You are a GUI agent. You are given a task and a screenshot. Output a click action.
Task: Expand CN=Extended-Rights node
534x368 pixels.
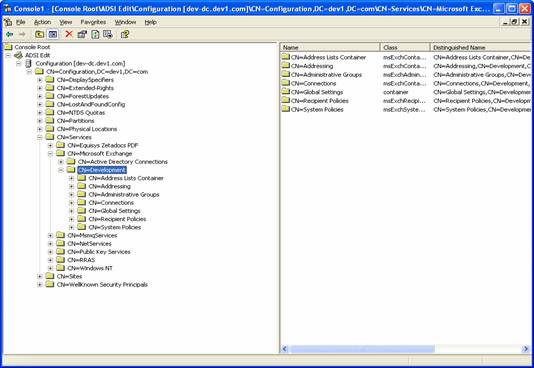tap(40, 88)
